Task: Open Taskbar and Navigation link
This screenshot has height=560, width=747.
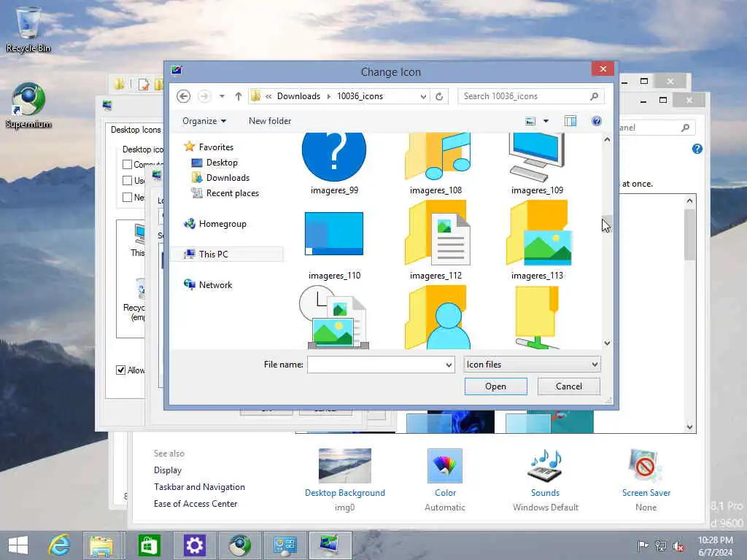Action: click(199, 486)
